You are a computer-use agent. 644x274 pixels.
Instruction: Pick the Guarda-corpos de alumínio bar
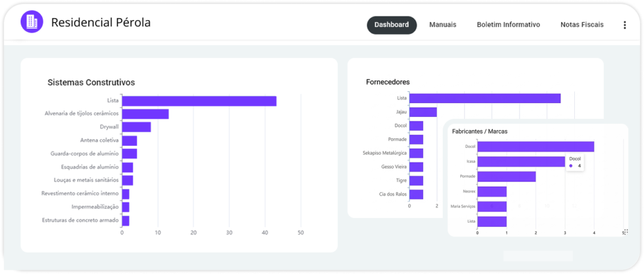tap(130, 153)
